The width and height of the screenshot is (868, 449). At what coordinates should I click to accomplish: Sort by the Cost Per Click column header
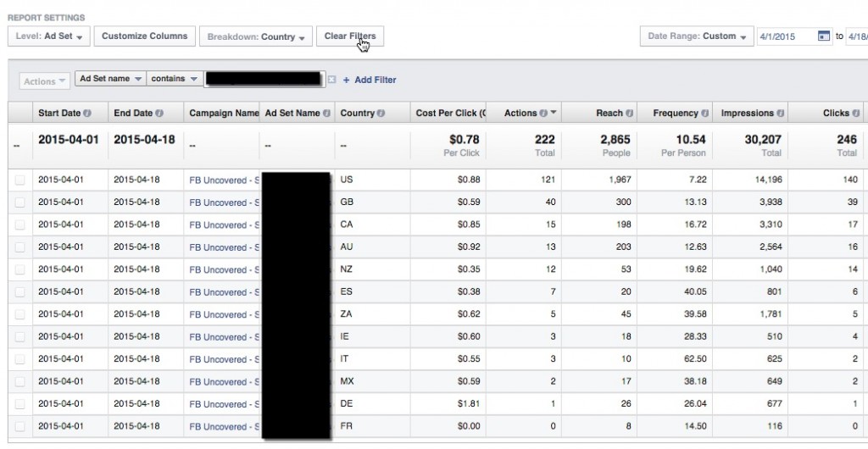coord(448,113)
